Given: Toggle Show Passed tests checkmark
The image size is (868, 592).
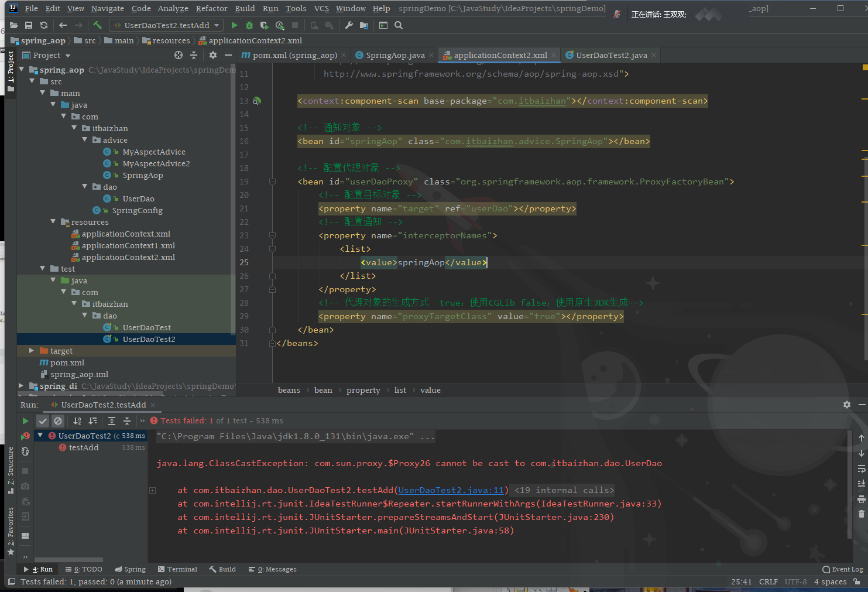Looking at the screenshot, I should 43,421.
